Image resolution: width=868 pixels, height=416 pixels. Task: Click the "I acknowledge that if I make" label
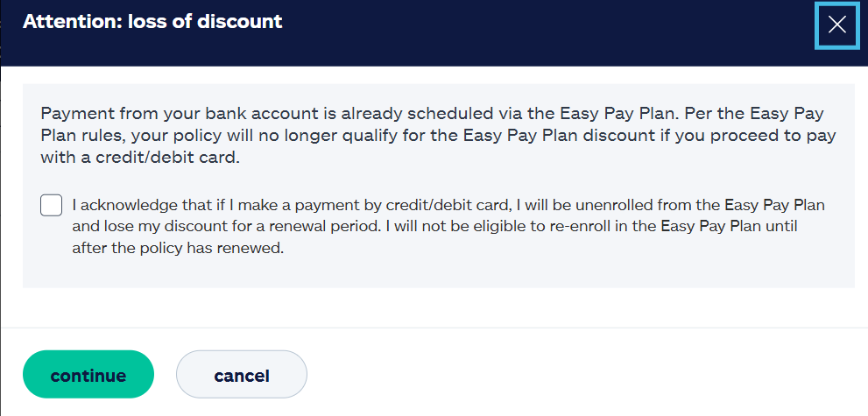click(448, 206)
